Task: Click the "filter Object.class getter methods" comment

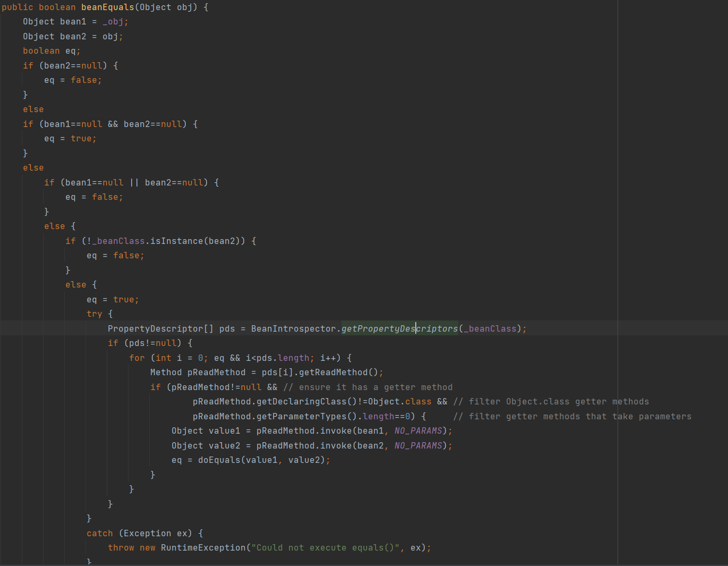Action: tap(551, 402)
